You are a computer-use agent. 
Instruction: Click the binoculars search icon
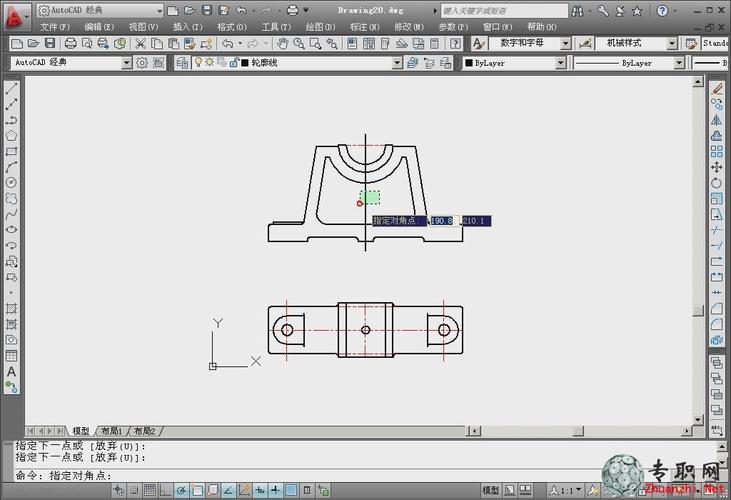pyautogui.click(x=577, y=11)
